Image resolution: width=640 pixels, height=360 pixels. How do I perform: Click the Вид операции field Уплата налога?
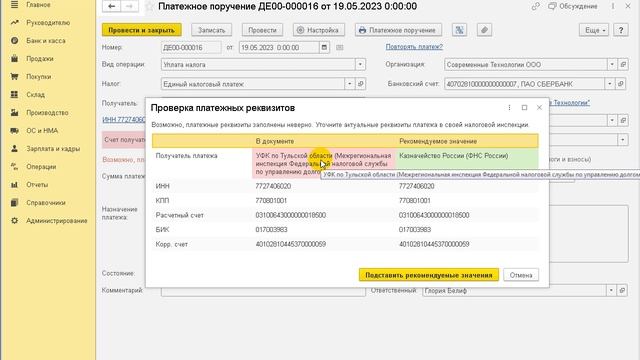pyautogui.click(x=258, y=64)
